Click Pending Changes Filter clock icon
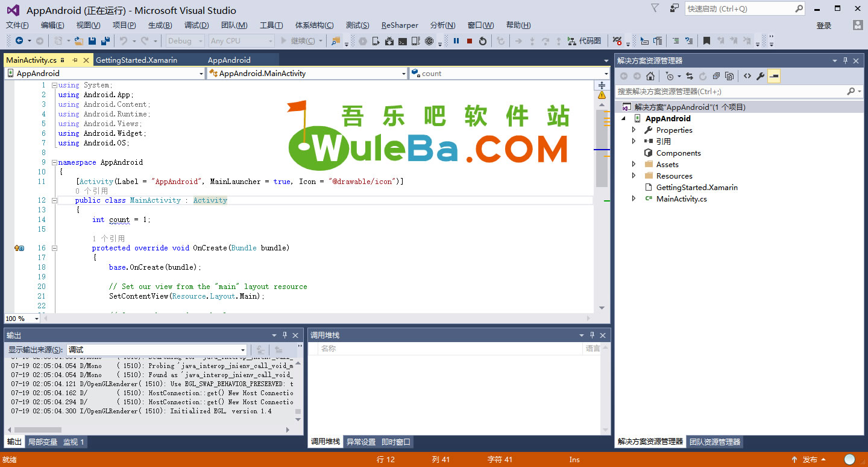This screenshot has width=868, height=467. coord(670,76)
